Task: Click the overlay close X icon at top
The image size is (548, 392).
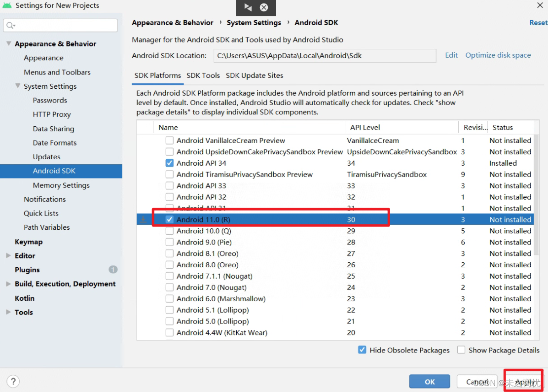Action: coord(264,7)
